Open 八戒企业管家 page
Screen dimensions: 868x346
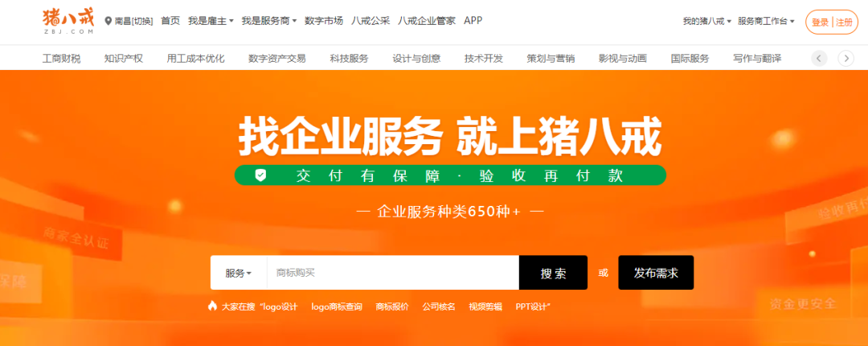[x=427, y=20]
